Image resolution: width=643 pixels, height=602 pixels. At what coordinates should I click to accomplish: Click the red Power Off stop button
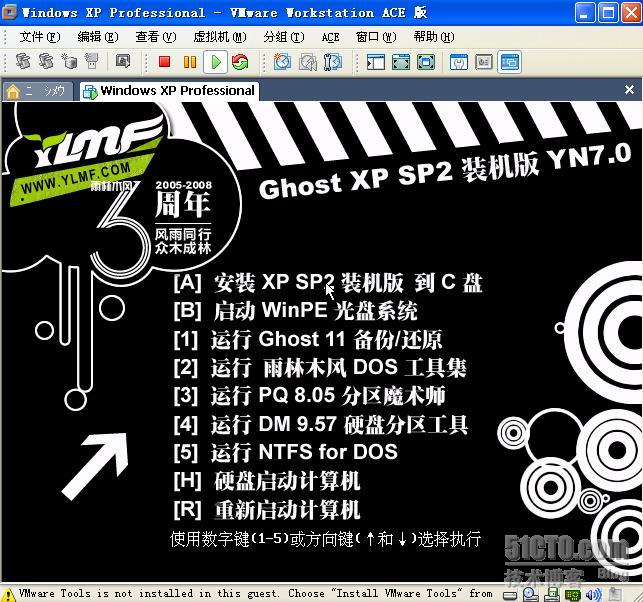[164, 62]
